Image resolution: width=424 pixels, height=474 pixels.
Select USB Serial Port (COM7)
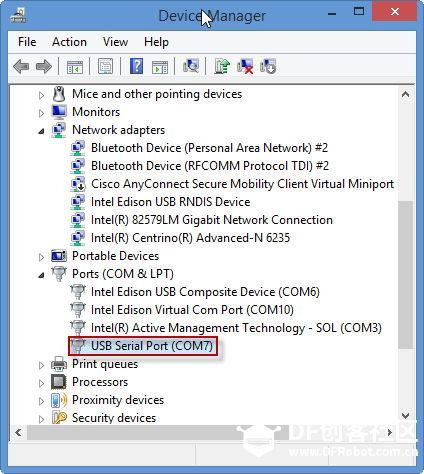(152, 346)
